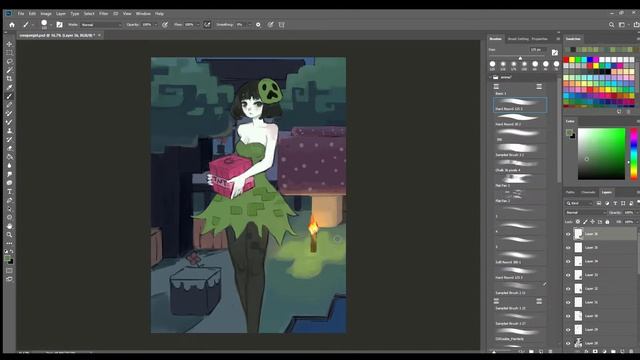Screen dimensions: 640x360
Task: Open the Brushes panel menu
Action: (558, 39)
